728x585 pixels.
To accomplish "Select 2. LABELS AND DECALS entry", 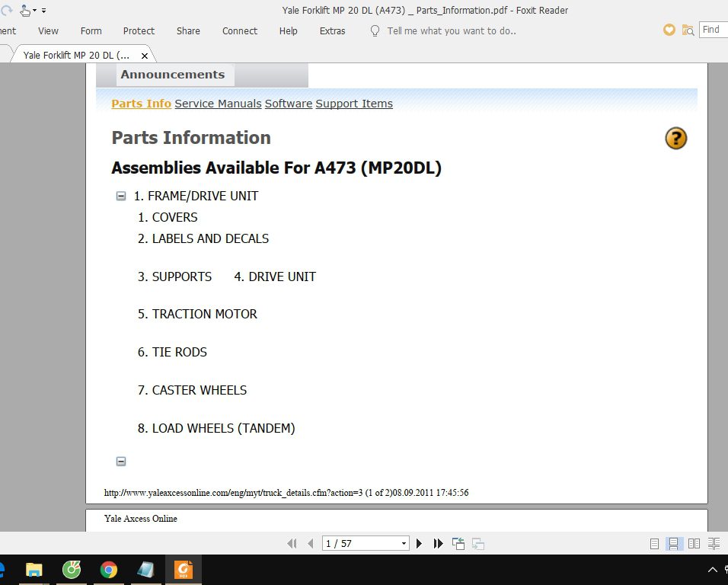I will tap(203, 238).
